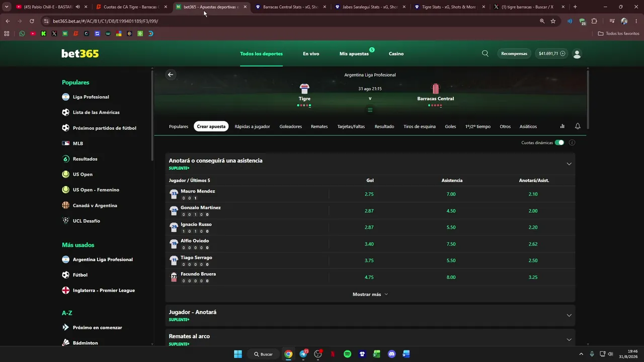Open Chrome from the taskbar
This screenshot has height=362, width=644.
(288, 354)
